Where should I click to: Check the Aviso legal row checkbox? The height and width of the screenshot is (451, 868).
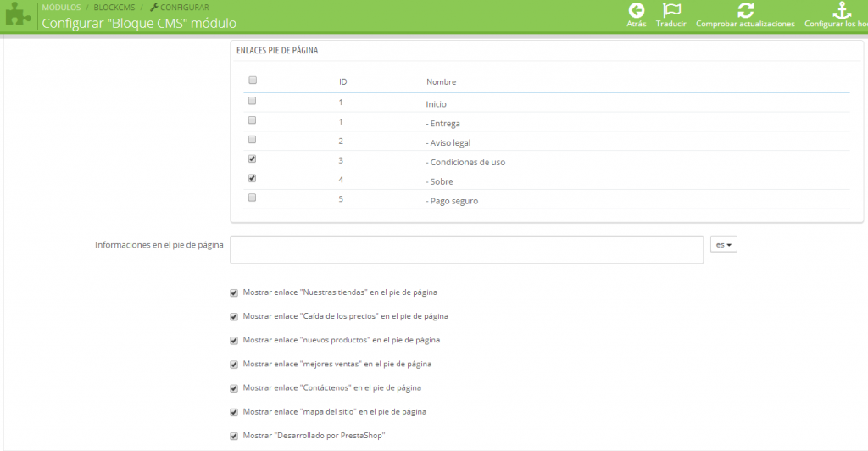point(252,139)
